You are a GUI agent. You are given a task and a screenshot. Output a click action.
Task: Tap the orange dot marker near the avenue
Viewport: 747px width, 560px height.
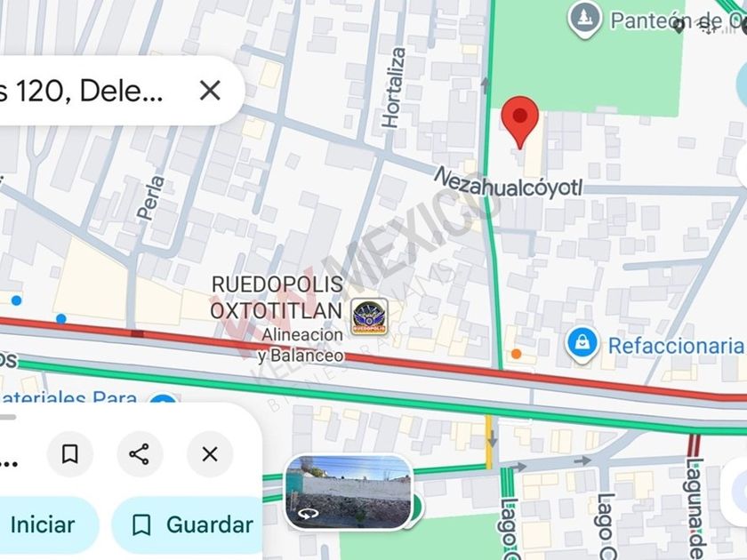click(x=516, y=354)
